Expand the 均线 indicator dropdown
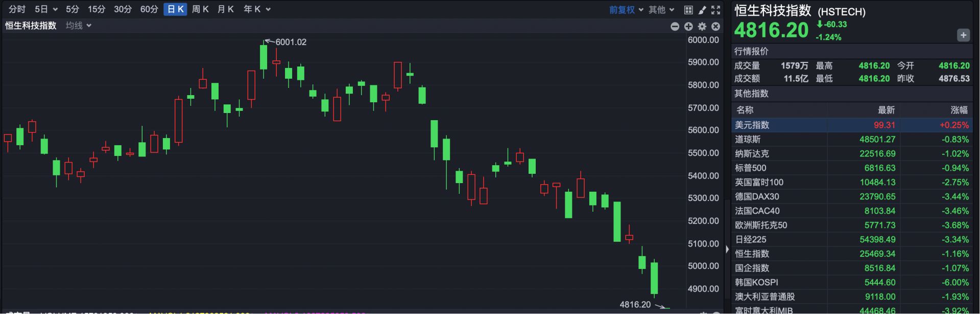This screenshot has height=314, width=980. coord(79,26)
